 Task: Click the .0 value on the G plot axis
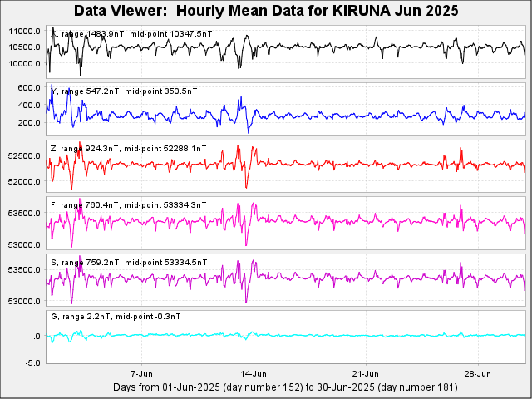coord(37,336)
